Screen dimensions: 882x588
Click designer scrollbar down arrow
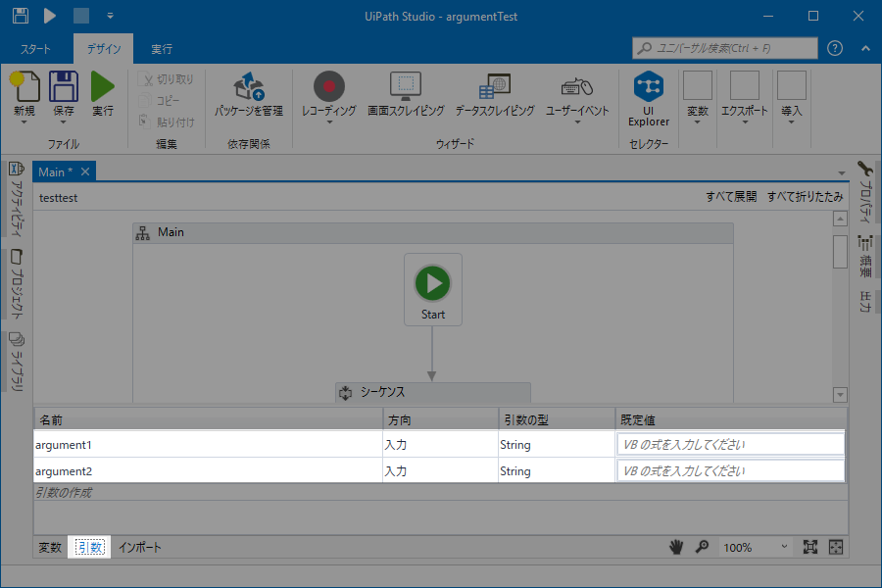pos(840,395)
